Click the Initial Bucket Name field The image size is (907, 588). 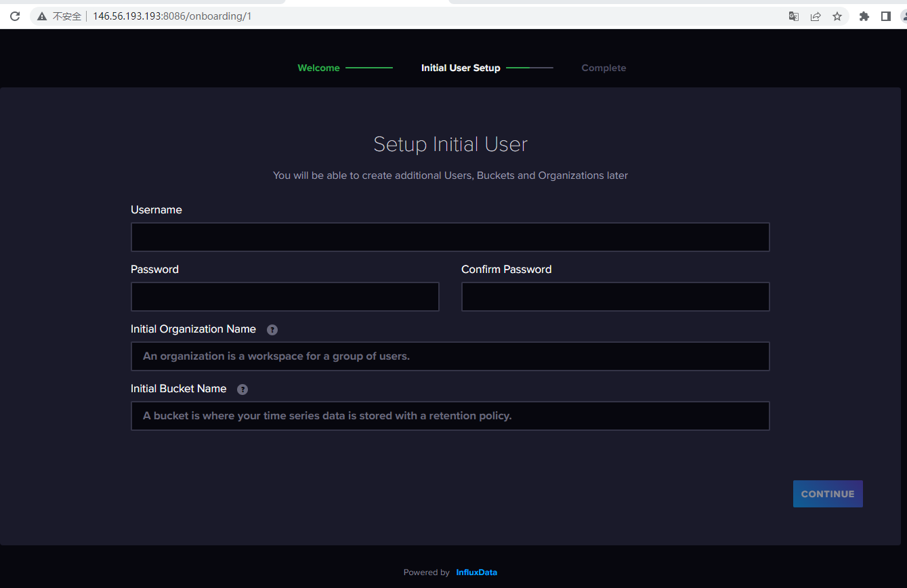(450, 416)
